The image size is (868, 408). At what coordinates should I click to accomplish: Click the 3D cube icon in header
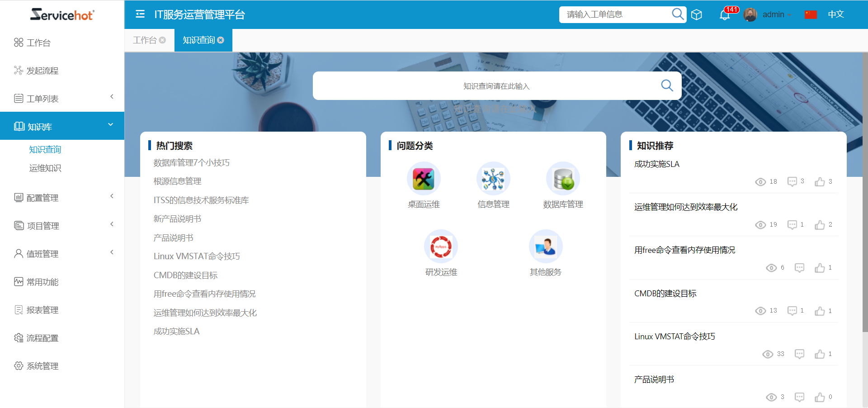tap(697, 15)
